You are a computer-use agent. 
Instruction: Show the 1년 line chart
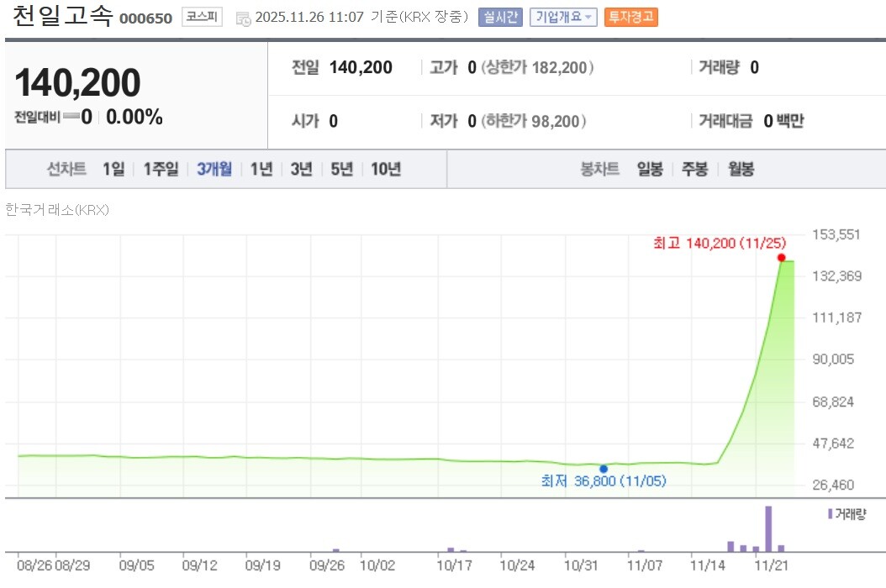click(261, 169)
